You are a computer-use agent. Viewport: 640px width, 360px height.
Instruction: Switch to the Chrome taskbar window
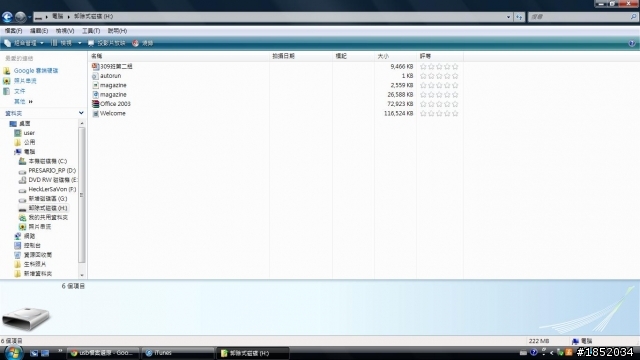click(103, 353)
